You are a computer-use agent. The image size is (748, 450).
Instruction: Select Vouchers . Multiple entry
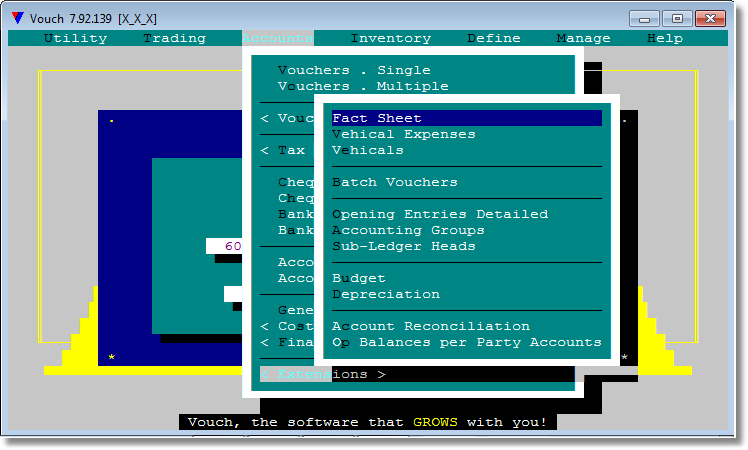[x=363, y=86]
